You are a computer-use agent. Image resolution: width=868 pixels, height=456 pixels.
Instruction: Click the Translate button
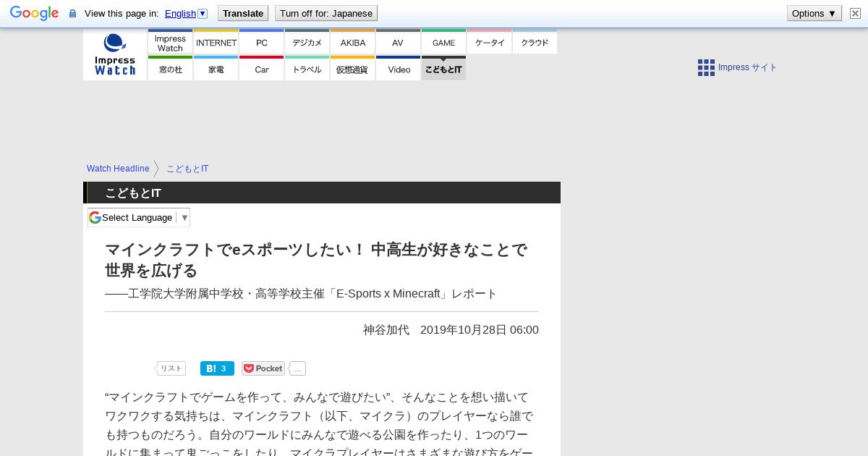pos(243,13)
